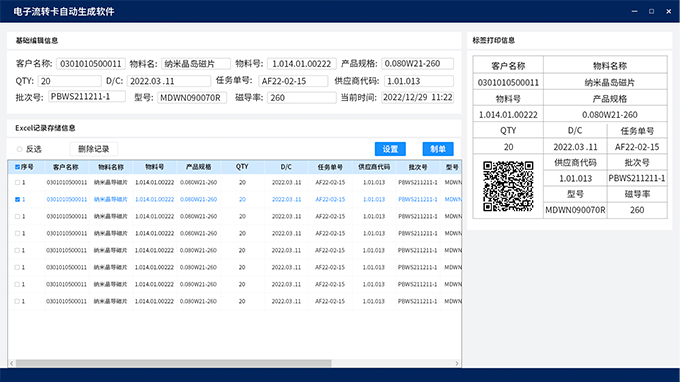
Task: Click the left scroll arrow of table
Action: [x=12, y=363]
